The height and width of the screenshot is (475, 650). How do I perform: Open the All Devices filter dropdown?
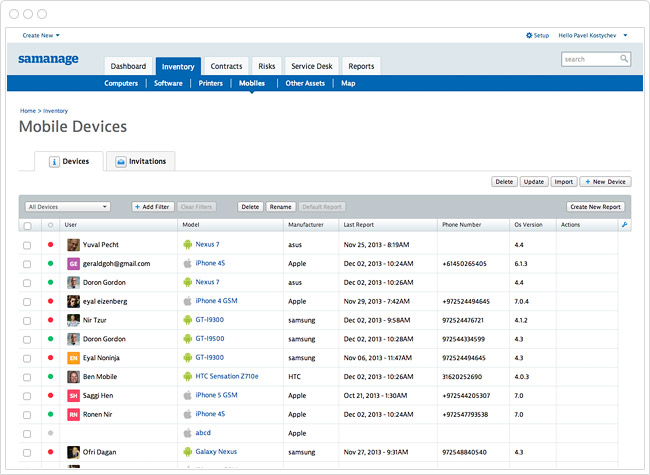coord(68,206)
